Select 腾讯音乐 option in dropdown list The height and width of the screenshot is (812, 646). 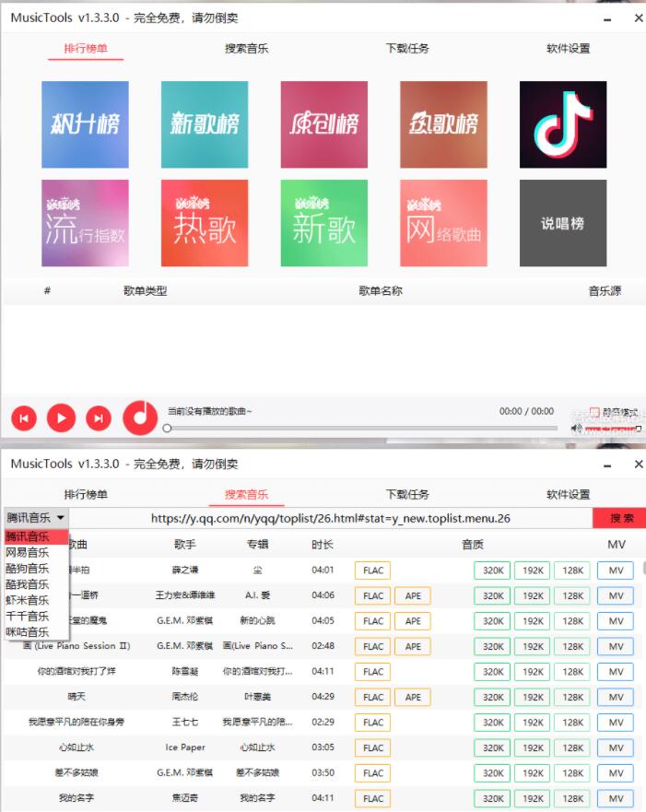click(36, 536)
